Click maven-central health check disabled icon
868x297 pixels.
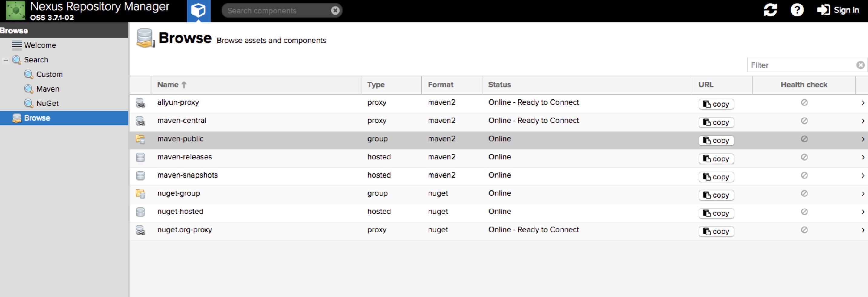[x=804, y=121]
